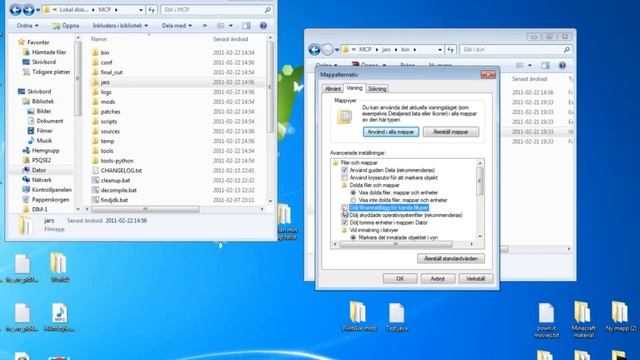Go back in the bin explorer window

pos(314,50)
